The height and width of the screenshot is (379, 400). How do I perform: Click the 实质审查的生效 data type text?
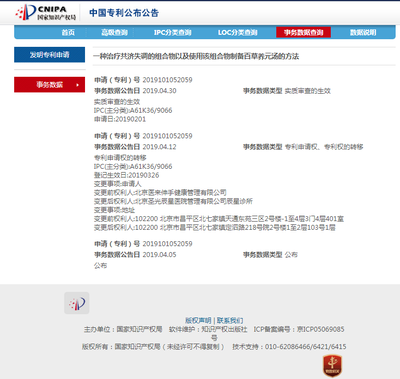[307, 91]
